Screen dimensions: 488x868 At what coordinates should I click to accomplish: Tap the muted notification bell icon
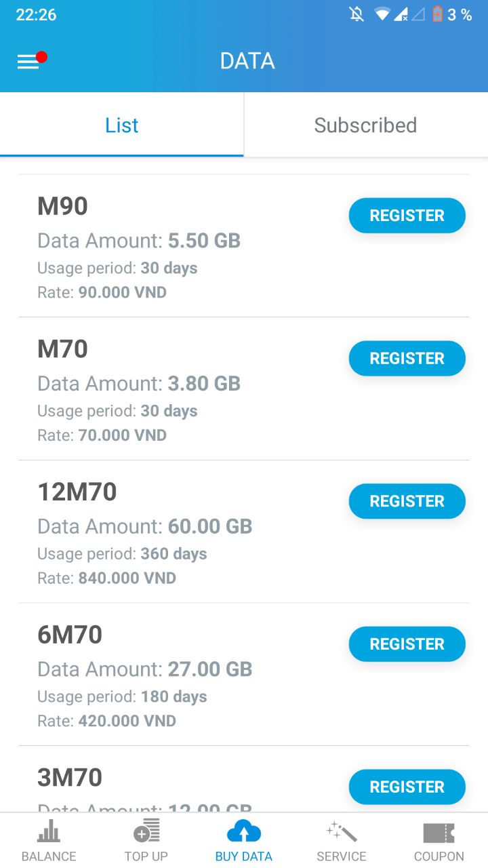click(x=357, y=14)
